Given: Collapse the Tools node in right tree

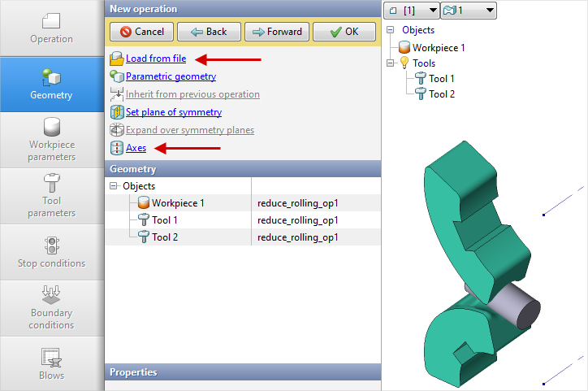Looking at the screenshot, I should (391, 63).
